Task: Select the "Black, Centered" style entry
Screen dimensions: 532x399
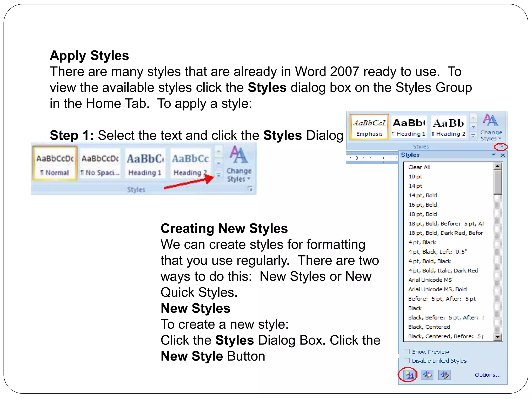Action: tap(429, 327)
